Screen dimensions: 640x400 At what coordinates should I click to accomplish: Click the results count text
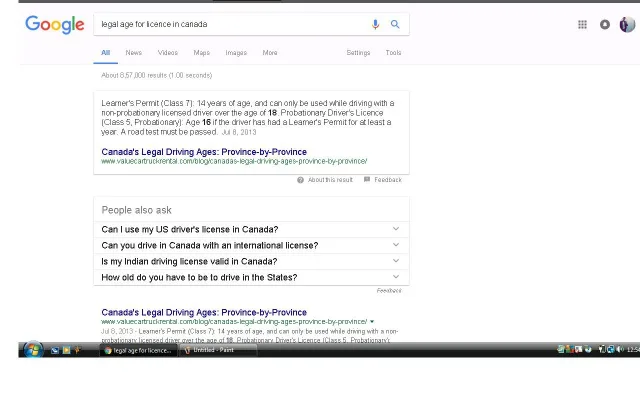(157, 76)
